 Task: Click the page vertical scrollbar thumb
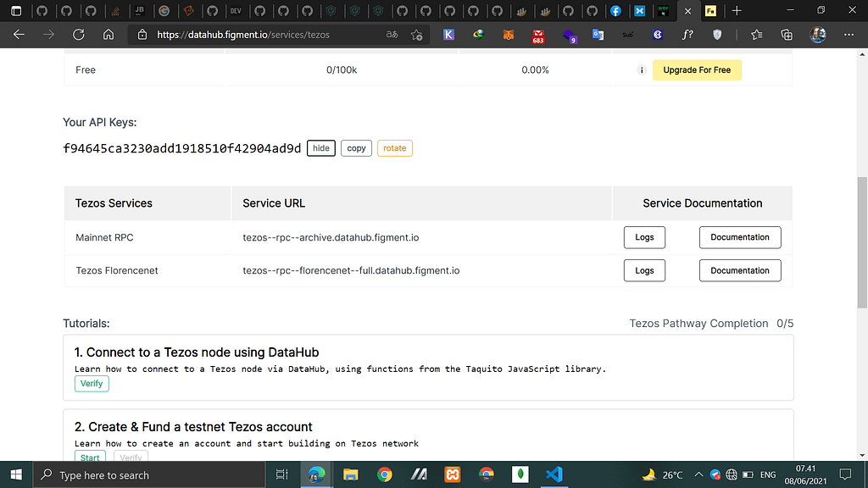[862, 242]
